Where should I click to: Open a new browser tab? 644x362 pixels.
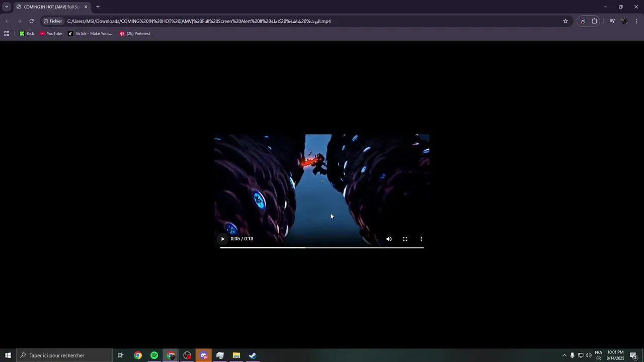pos(98,7)
